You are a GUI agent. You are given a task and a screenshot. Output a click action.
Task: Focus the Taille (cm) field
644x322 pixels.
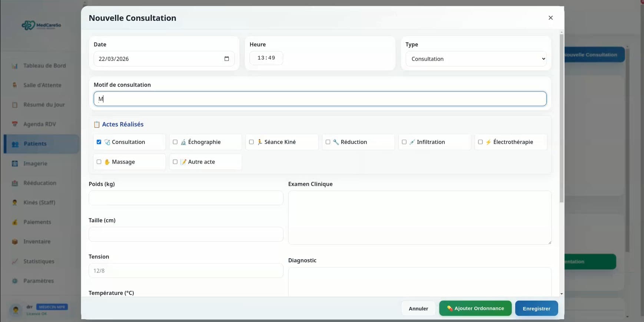pos(186,234)
